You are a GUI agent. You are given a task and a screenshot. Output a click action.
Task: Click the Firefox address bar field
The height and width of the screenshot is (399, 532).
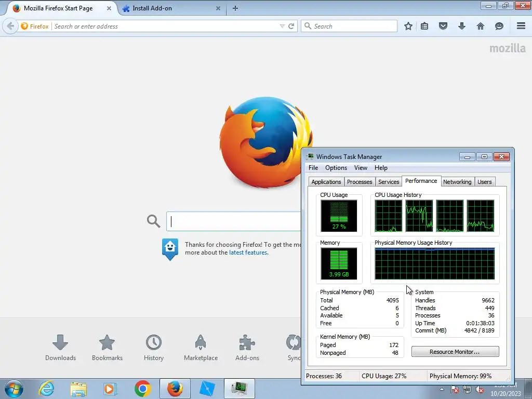[166, 26]
